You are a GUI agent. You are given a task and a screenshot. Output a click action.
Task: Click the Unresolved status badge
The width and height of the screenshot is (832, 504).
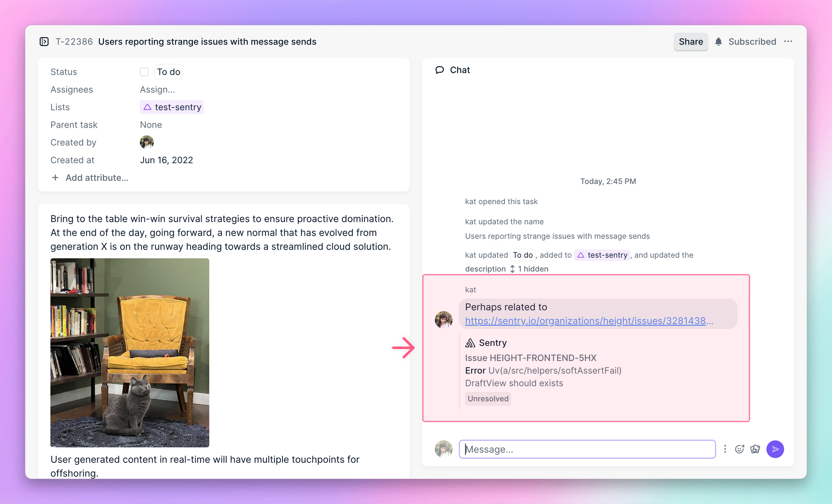488,398
